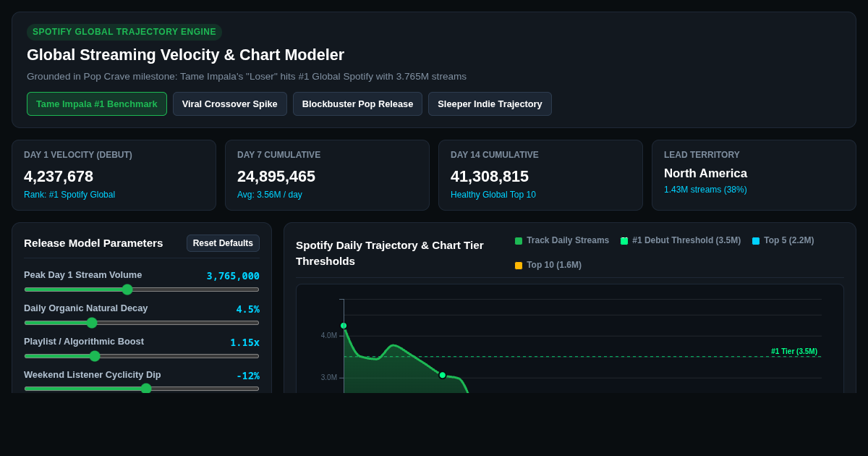Click the Day 1 Velocity value 4,237,678

59,177
